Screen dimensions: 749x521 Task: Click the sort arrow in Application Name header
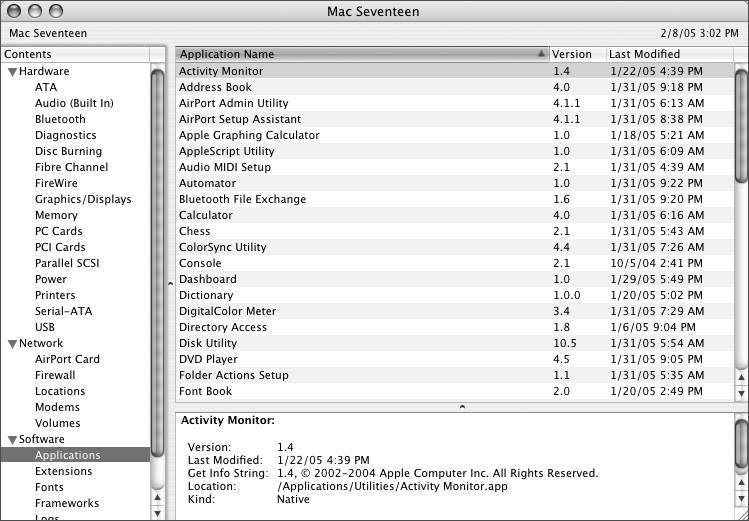(x=541, y=53)
